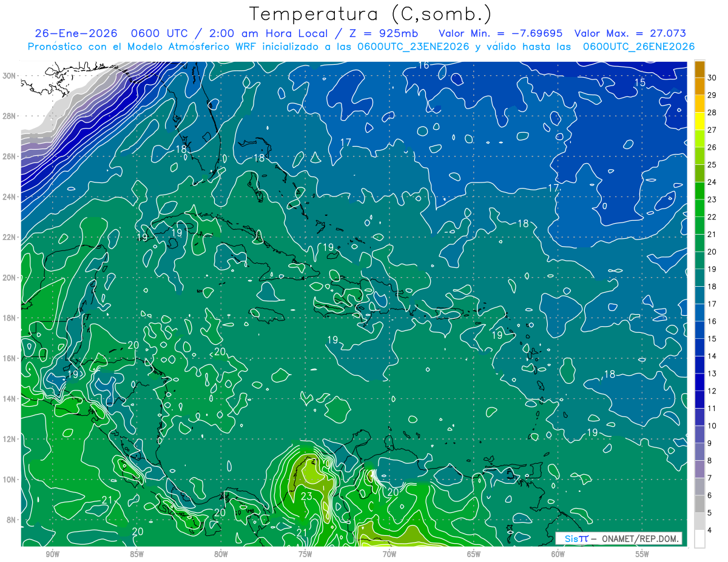Click the "Valor Max. = 27.073" value
728x562 pixels.
coord(630,33)
